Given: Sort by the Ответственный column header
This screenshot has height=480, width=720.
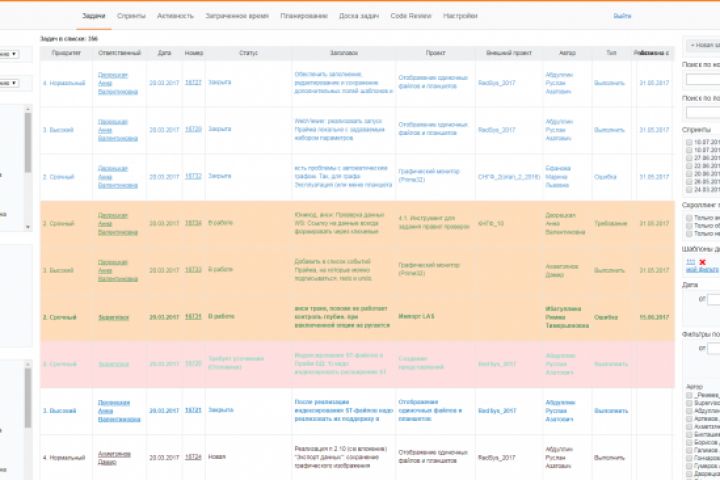Looking at the screenshot, I should (x=119, y=53).
